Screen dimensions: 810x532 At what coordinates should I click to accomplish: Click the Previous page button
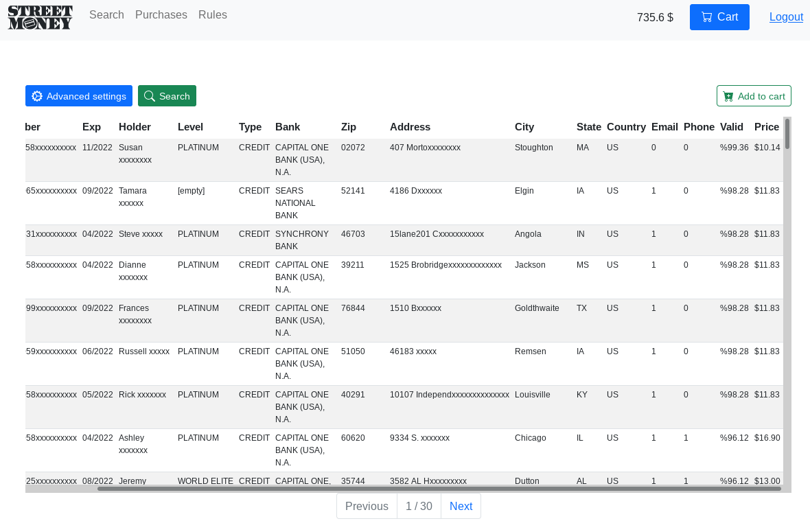pos(367,506)
